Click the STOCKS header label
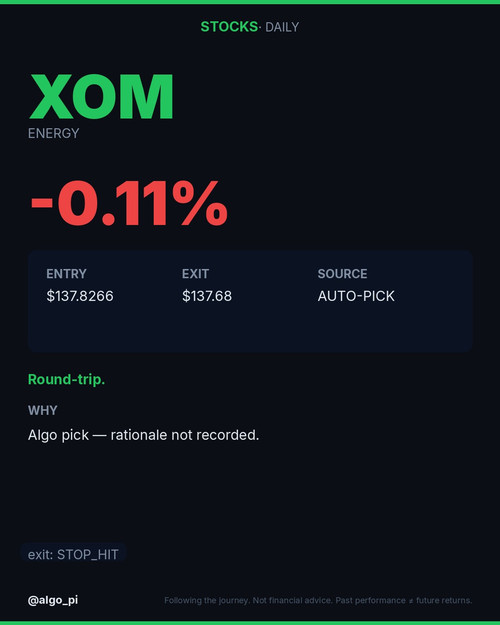Viewport: 500px width, 625px height. point(229,27)
